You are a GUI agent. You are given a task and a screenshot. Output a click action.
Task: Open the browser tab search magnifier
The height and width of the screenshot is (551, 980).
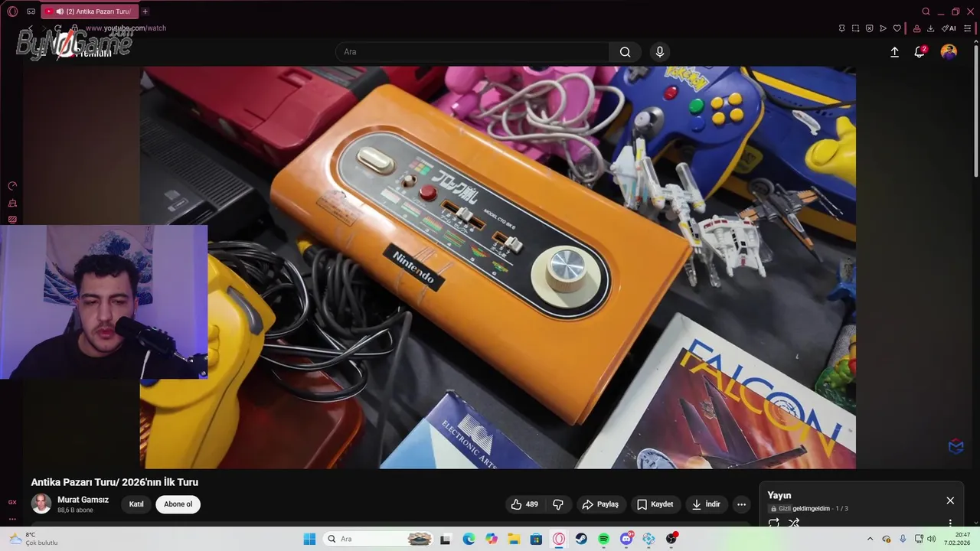click(926, 11)
